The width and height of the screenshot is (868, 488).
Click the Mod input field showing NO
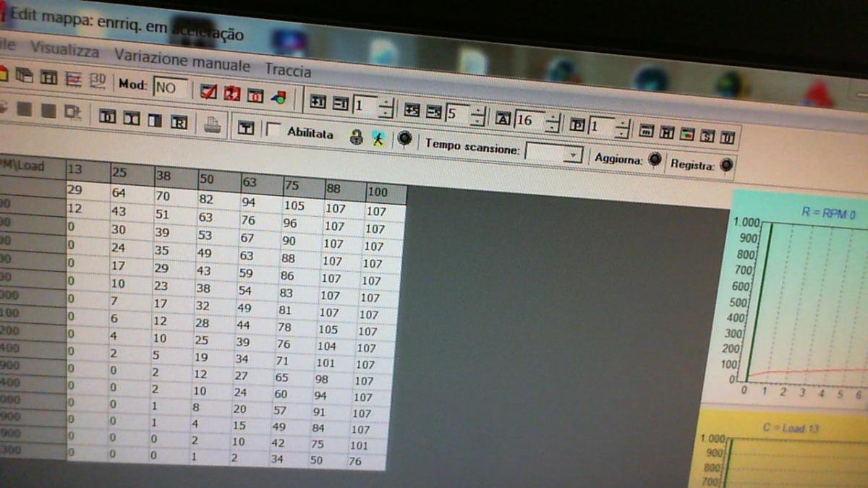pyautogui.click(x=169, y=87)
